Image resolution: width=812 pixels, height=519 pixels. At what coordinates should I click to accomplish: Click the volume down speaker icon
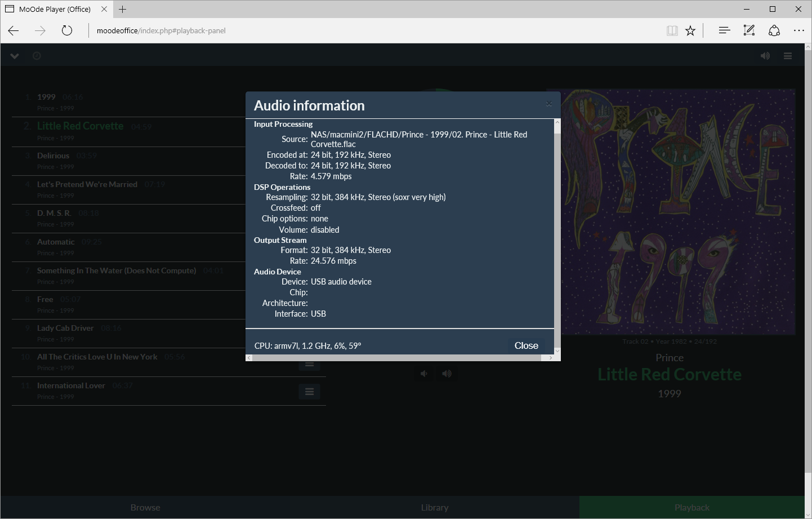tap(424, 373)
